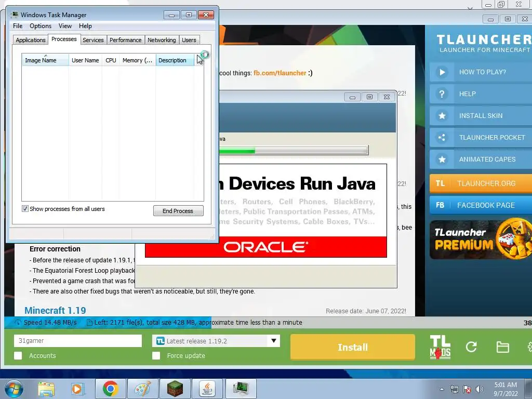This screenshot has height=399, width=532.
Task: Click the TLauncher download progress bar
Action: tap(268, 322)
